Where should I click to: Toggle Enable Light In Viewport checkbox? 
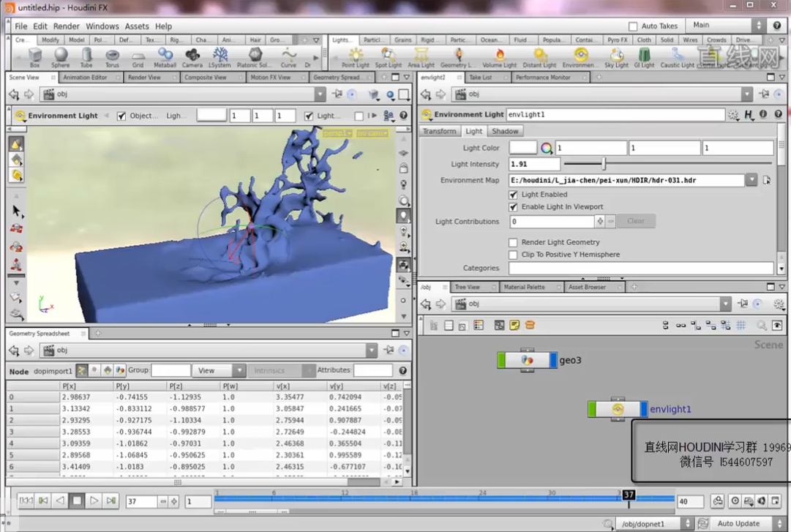tap(513, 207)
